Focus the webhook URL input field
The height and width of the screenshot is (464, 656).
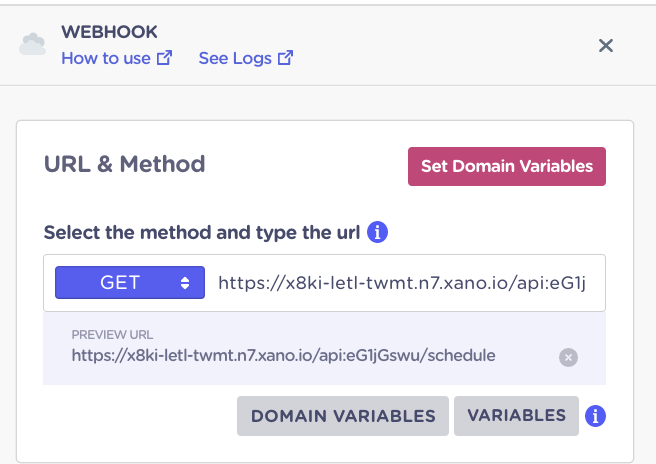[x=404, y=283]
